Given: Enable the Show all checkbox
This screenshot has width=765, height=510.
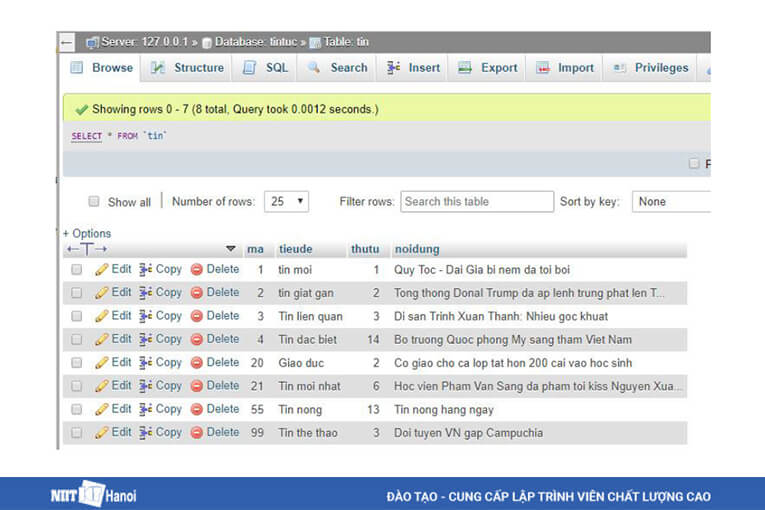Looking at the screenshot, I should [94, 201].
